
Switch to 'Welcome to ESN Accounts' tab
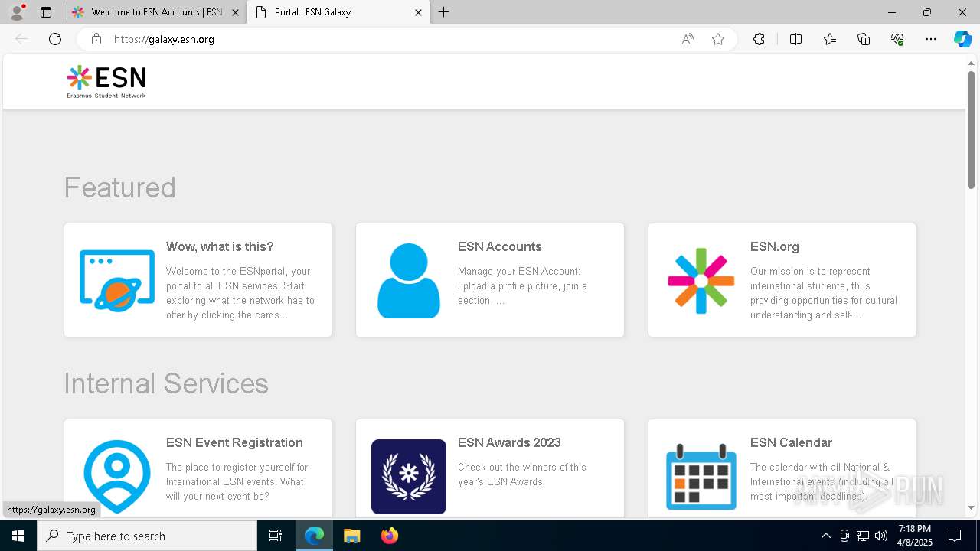pyautogui.click(x=155, y=12)
